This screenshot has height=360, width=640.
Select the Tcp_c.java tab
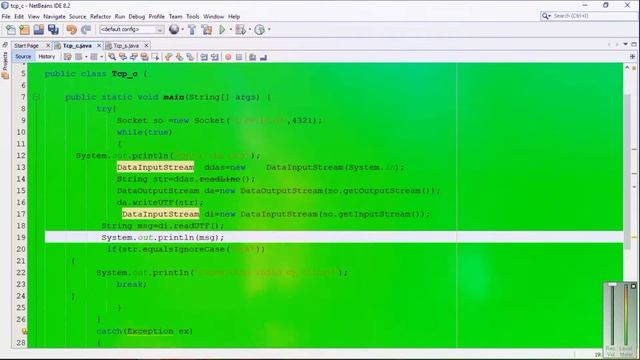click(x=77, y=46)
